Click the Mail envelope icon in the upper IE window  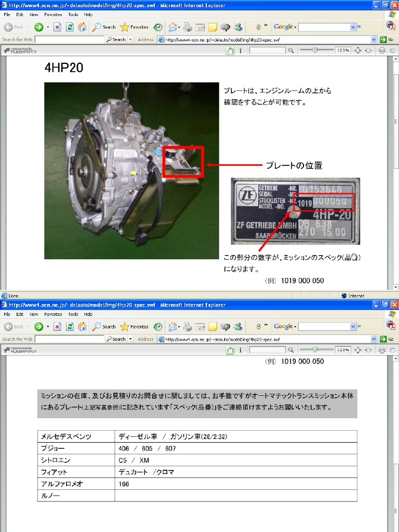(173, 27)
